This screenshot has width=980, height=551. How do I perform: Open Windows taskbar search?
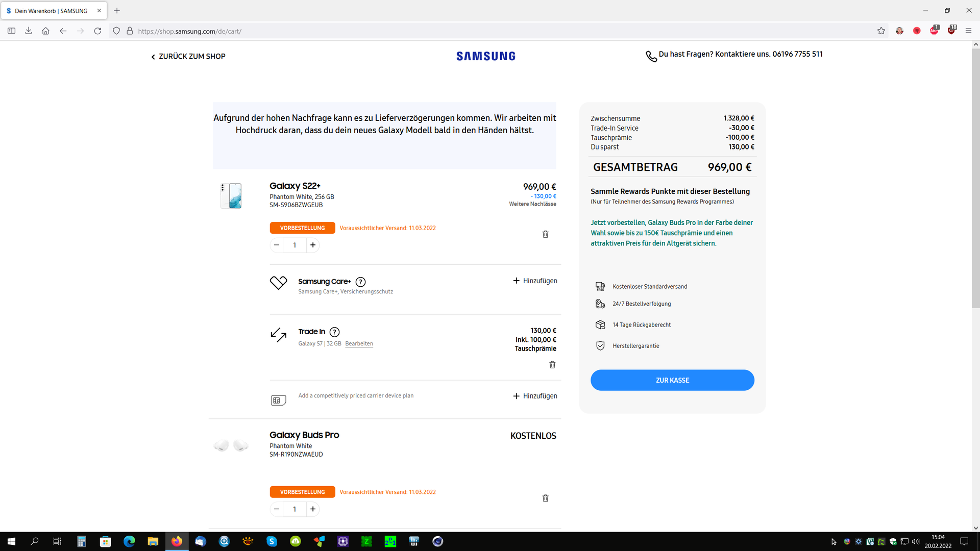[x=35, y=541]
